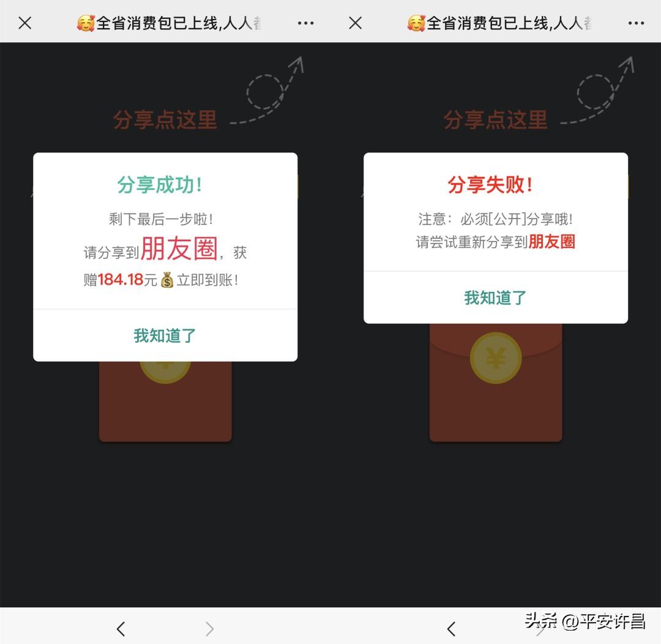Image resolution: width=661 pixels, height=644 pixels.
Task: Close the right screen's web page
Action: click(355, 23)
